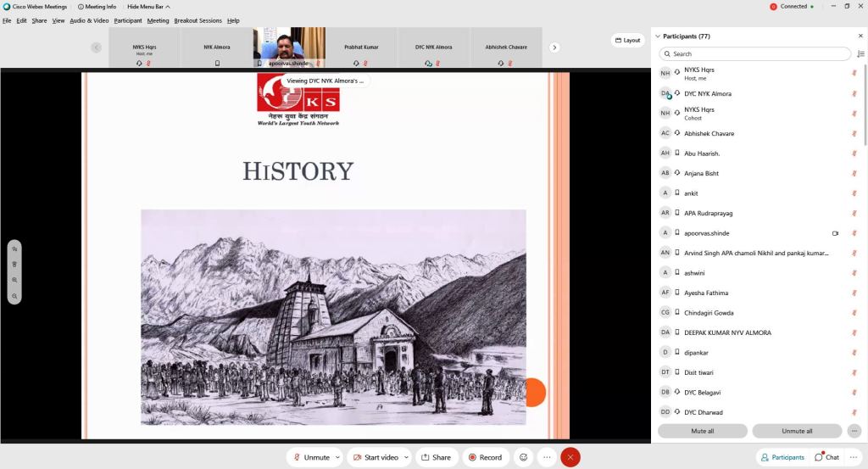Select Prabhat Kumar video tile
This screenshot has height=469, width=868.
(x=361, y=47)
